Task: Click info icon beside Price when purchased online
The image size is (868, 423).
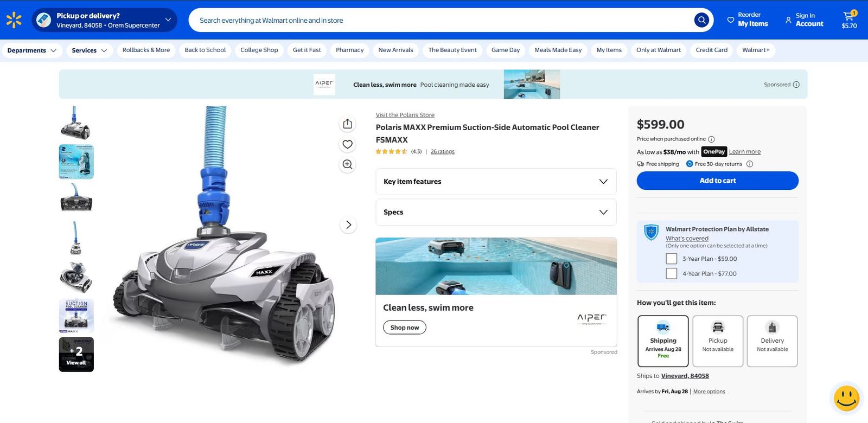Action: coord(711,139)
